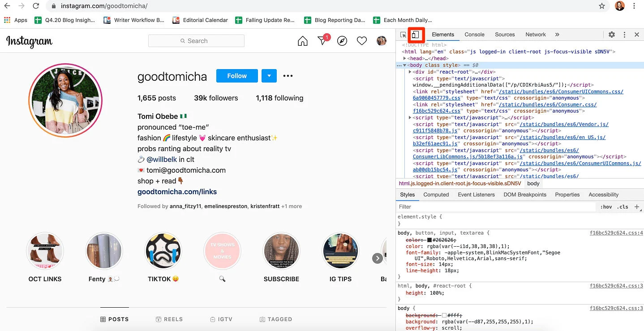Open the Computed styles tab
This screenshot has height=331, width=644.
(x=436, y=195)
